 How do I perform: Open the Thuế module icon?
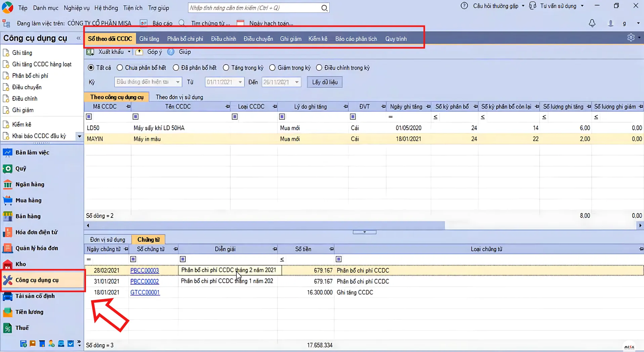click(7, 328)
